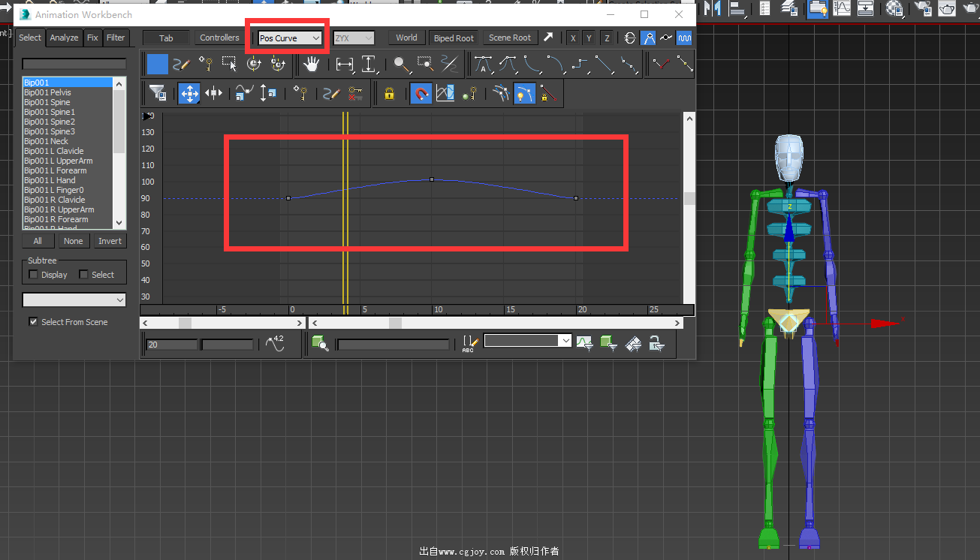
Task: Choose the Add Keys tool in top row
Action: tap(205, 65)
